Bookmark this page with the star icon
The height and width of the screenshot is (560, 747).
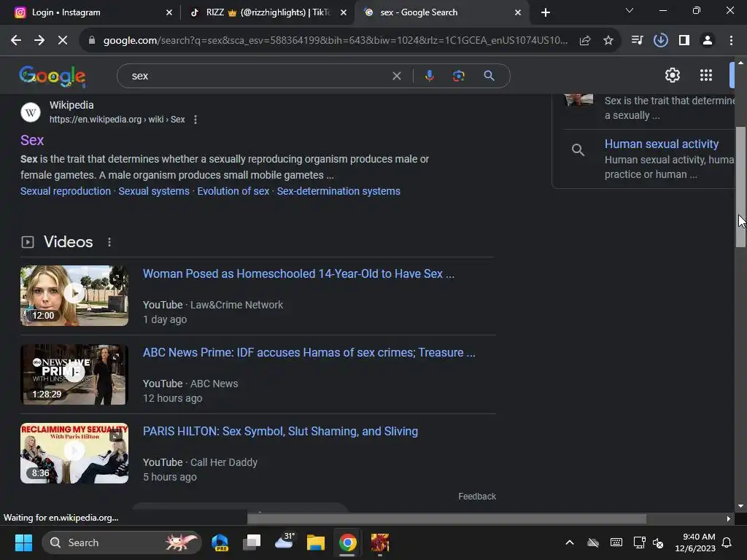tap(608, 41)
